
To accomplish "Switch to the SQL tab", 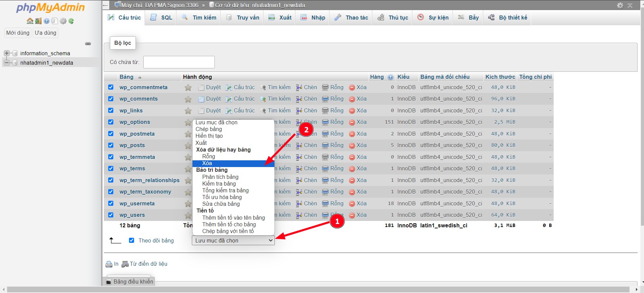I will (x=161, y=18).
